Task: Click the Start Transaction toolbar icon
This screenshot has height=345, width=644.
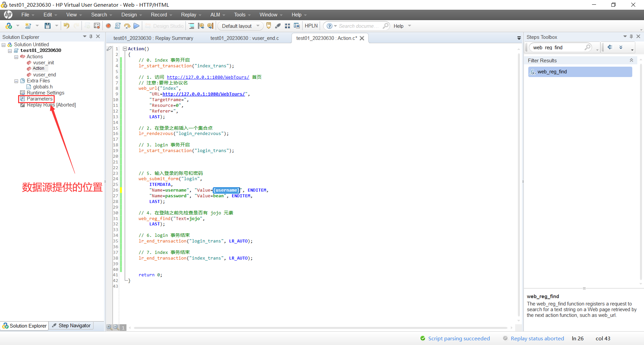Action: [x=201, y=26]
